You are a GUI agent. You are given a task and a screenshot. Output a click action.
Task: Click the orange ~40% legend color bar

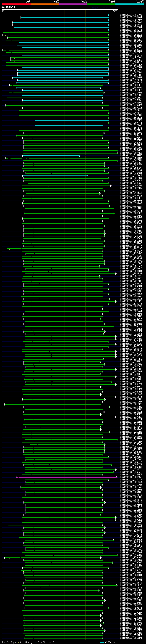coord(45,4)
